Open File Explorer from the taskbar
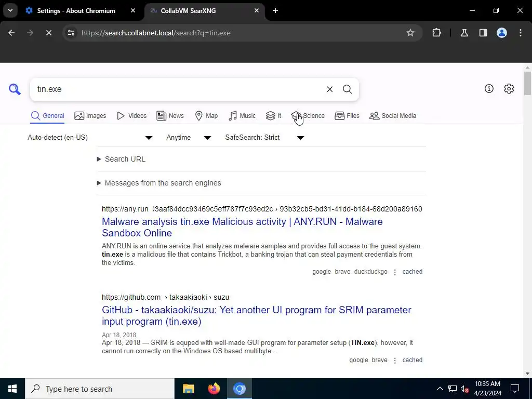 [x=188, y=389]
